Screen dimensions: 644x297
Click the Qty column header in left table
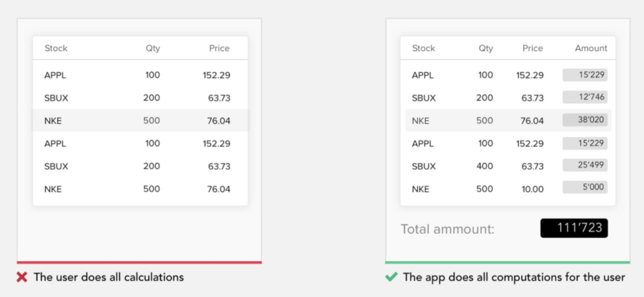153,48
